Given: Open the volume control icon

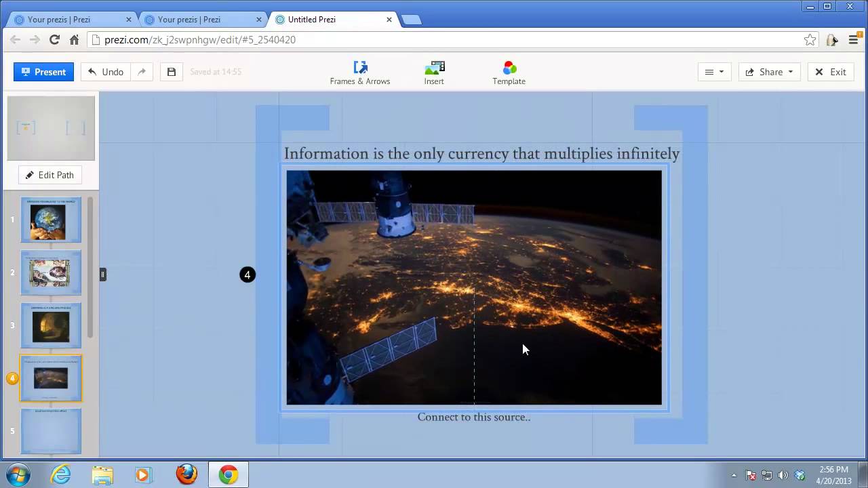Looking at the screenshot, I should [783, 475].
